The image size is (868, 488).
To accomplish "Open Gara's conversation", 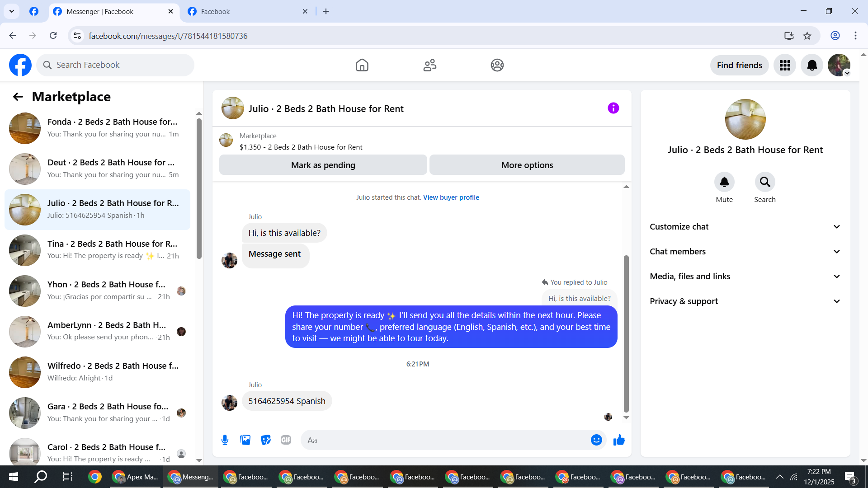I will click(97, 413).
